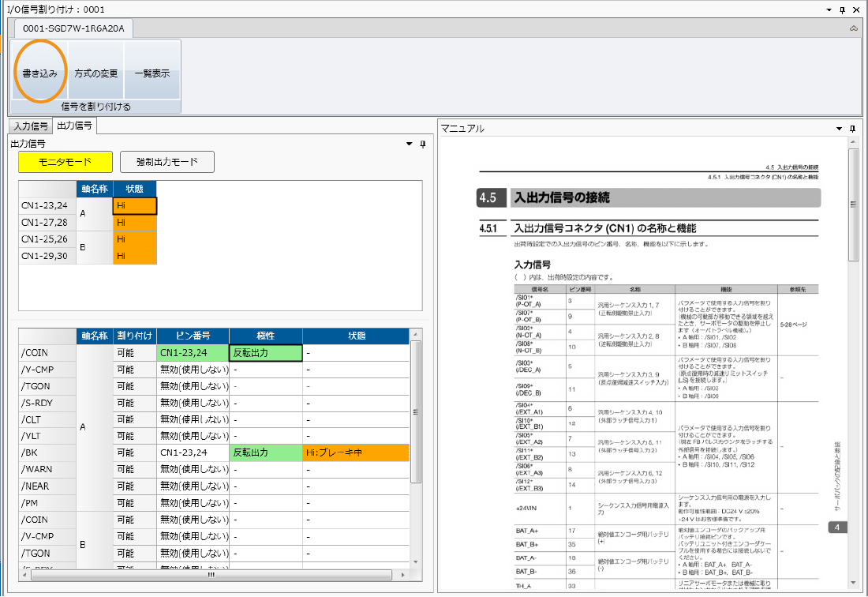Switch to 強制出力モード forced output mode
The width and height of the screenshot is (868, 597).
tap(166, 162)
